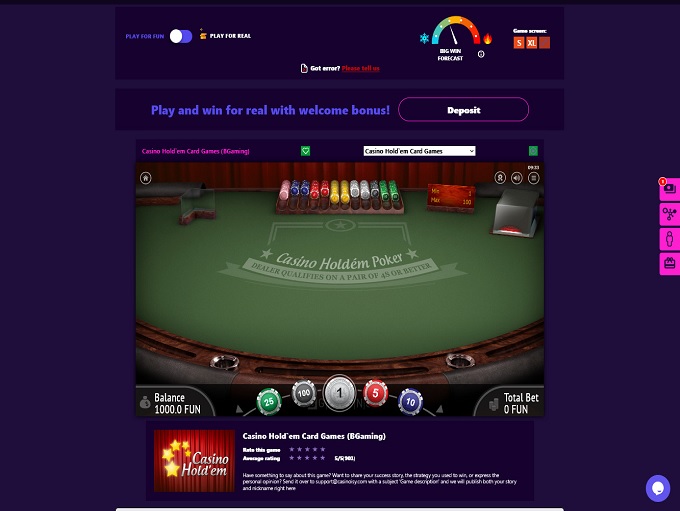Click the 'Please tell us' error link
This screenshot has width=680, height=511.
pos(360,69)
